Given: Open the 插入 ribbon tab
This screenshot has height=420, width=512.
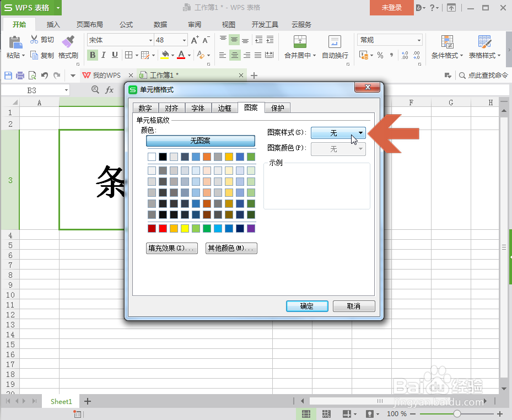Looking at the screenshot, I should point(53,24).
